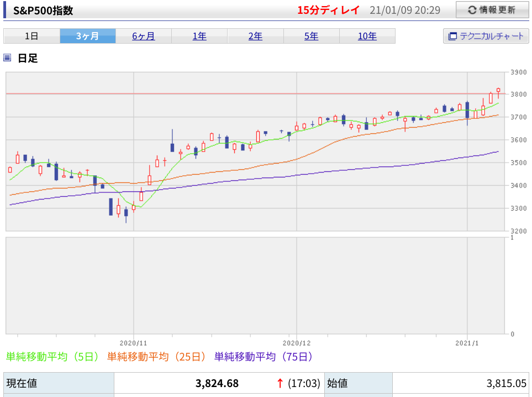Select the 3ヶ月 period tab
Image resolution: width=532 pixels, height=397 pixels.
coord(87,36)
